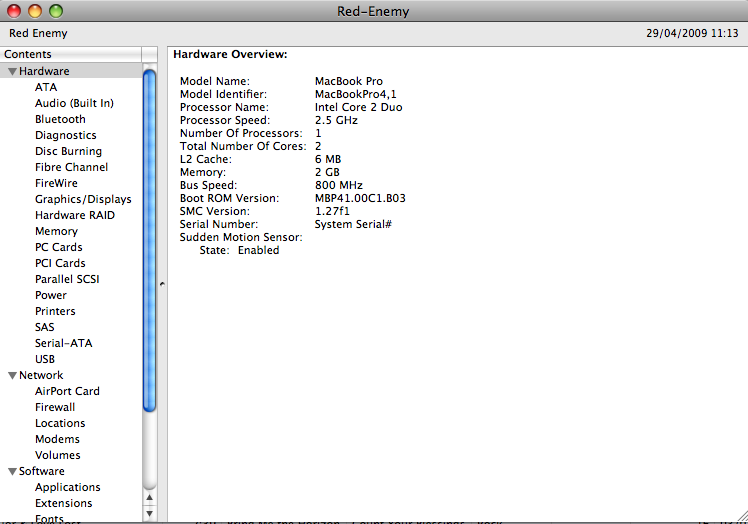This screenshot has width=748, height=524.
Task: Click the Hardware Overview heading
Action: 230,54
